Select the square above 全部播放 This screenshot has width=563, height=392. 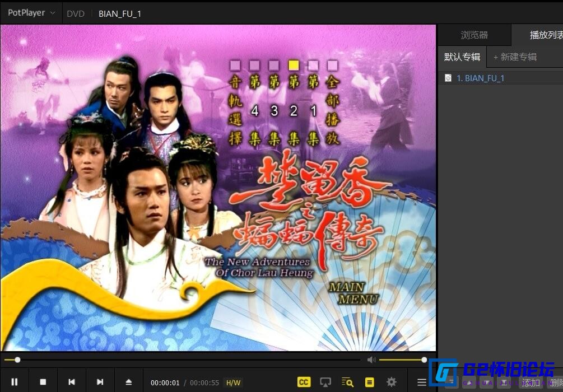coord(332,65)
